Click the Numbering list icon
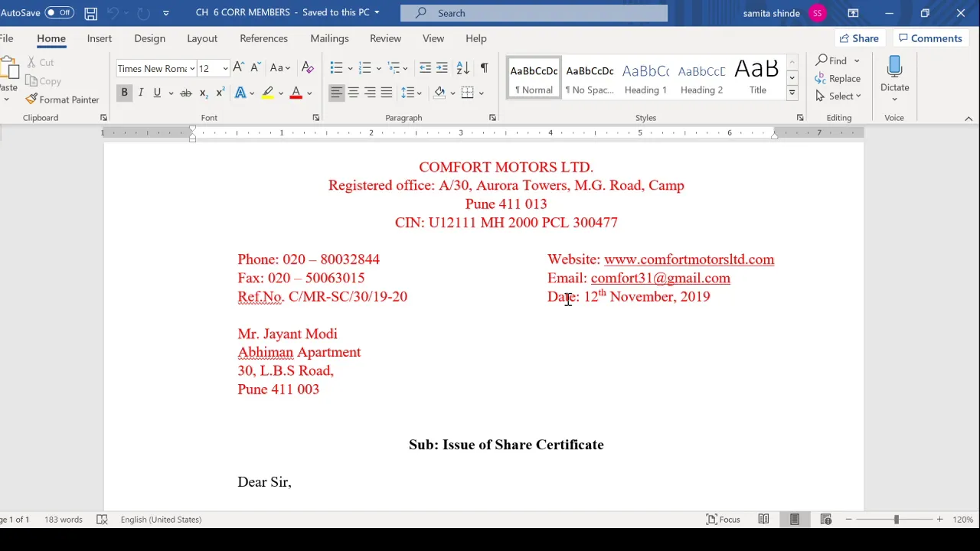The image size is (980, 551). coord(364,68)
